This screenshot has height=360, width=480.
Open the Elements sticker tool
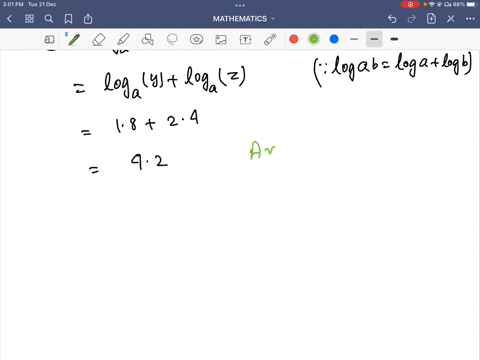coord(196,39)
